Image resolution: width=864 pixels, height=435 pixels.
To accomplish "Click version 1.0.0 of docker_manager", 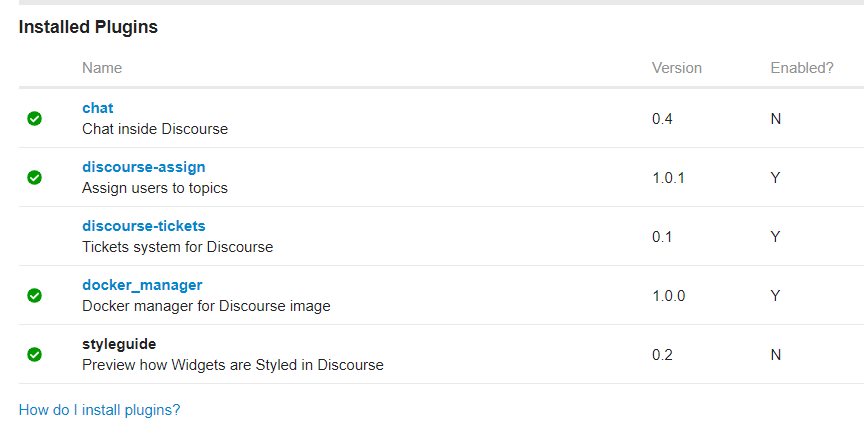I will pos(669,296).
